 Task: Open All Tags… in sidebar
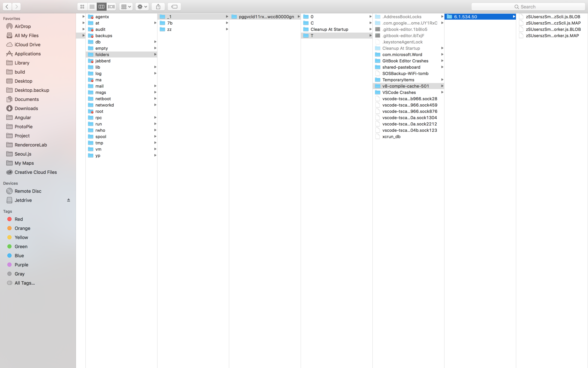tap(24, 283)
